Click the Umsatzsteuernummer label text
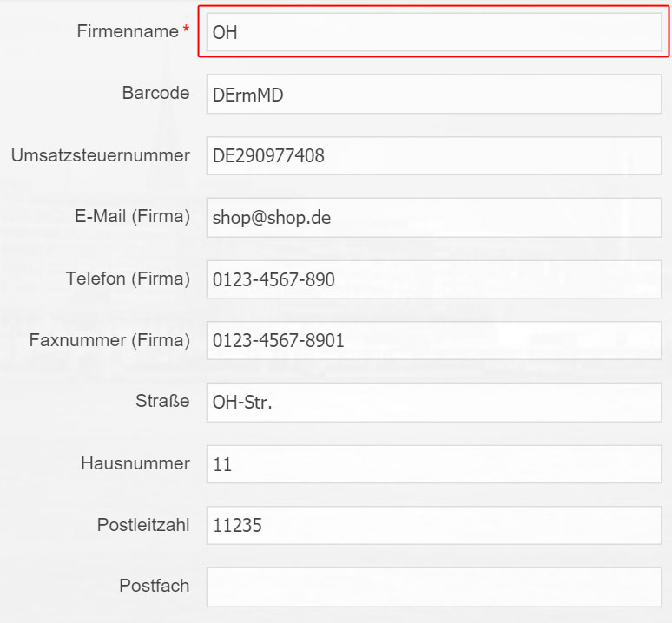The image size is (672, 623). [x=101, y=155]
